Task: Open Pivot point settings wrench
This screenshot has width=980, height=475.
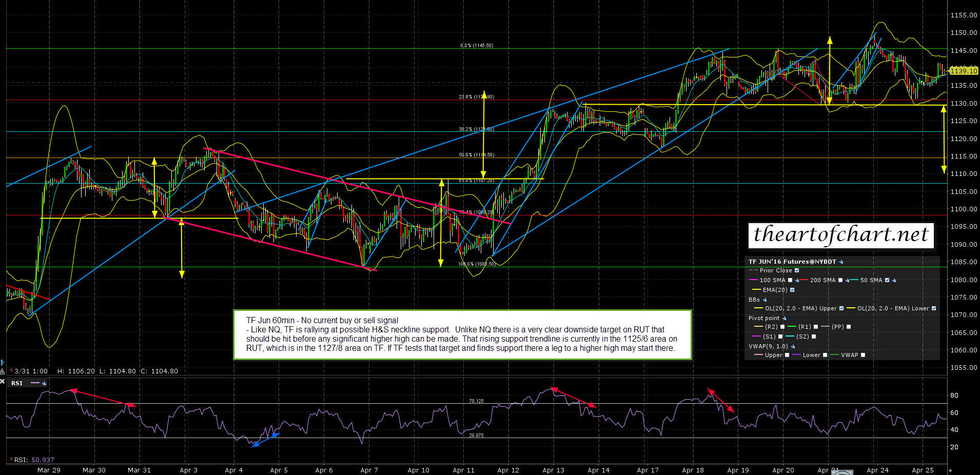Action: pos(784,319)
